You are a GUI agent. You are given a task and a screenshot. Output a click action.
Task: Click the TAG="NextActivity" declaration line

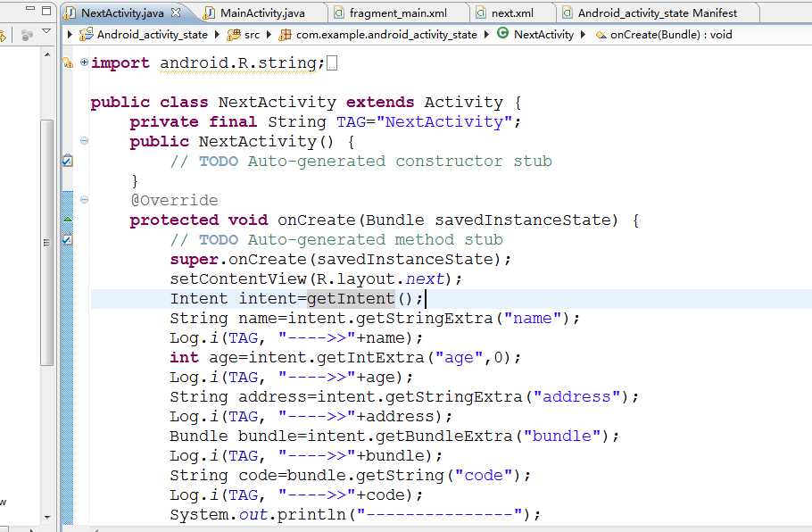325,121
